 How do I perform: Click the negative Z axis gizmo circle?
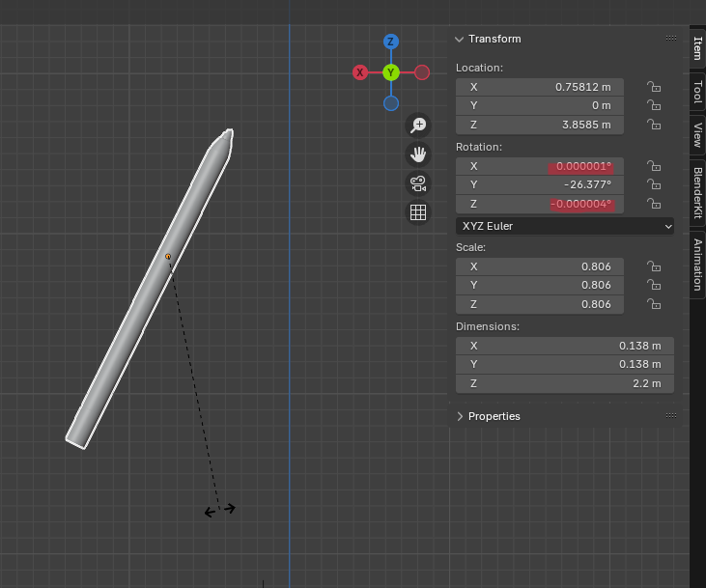click(x=391, y=103)
